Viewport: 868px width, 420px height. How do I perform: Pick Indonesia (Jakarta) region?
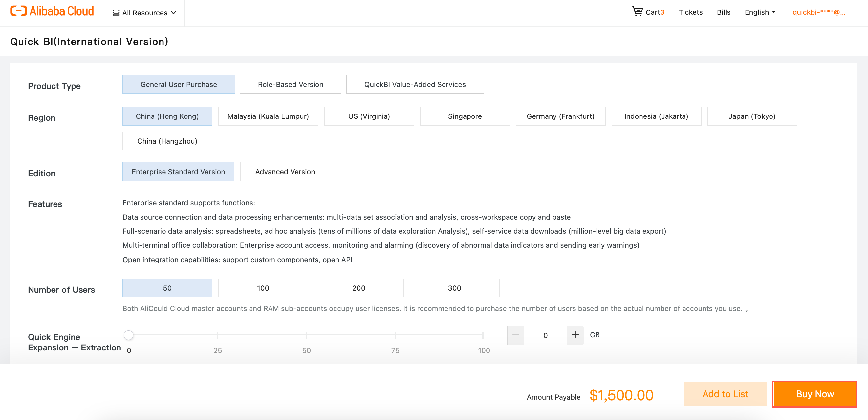point(656,116)
